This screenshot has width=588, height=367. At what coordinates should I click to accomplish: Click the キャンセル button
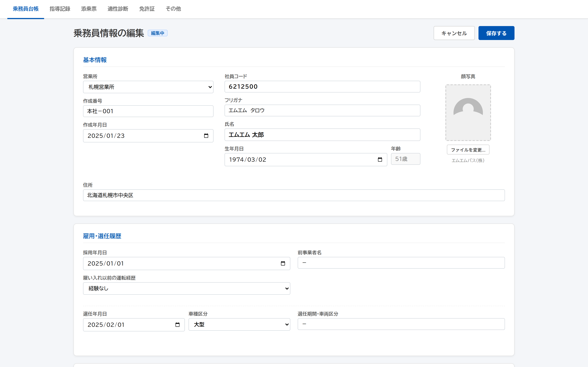pos(454,33)
